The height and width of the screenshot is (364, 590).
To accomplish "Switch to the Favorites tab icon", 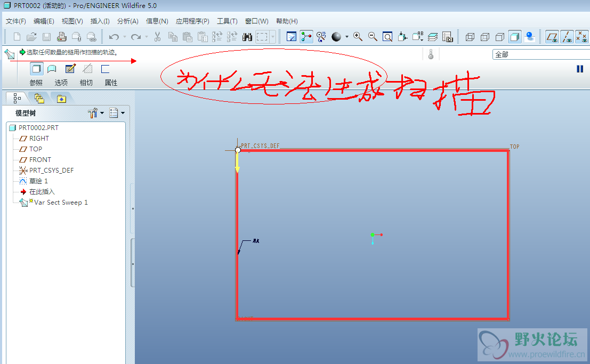I will tap(61, 99).
